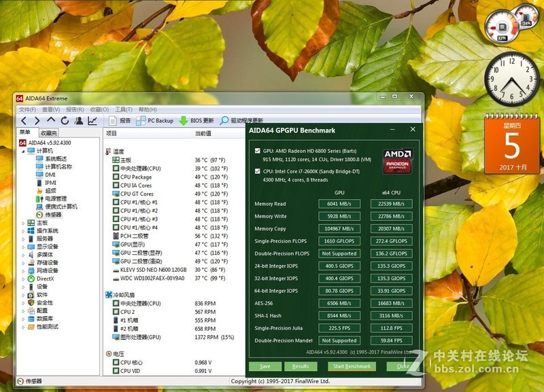544x392 pixels.
Task: Open the DMI tree entry
Action: coord(46,175)
